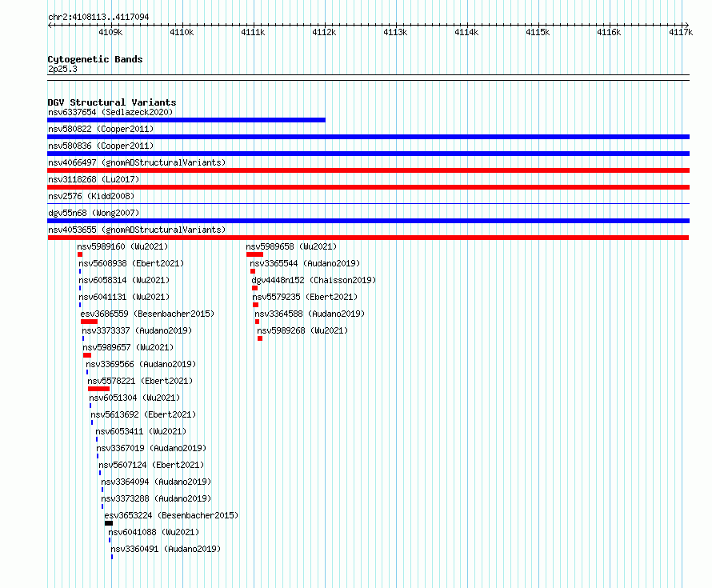Image resolution: width=712 pixels, height=588 pixels.
Task: Click the red bar under esv3686559
Action: [x=89, y=322]
